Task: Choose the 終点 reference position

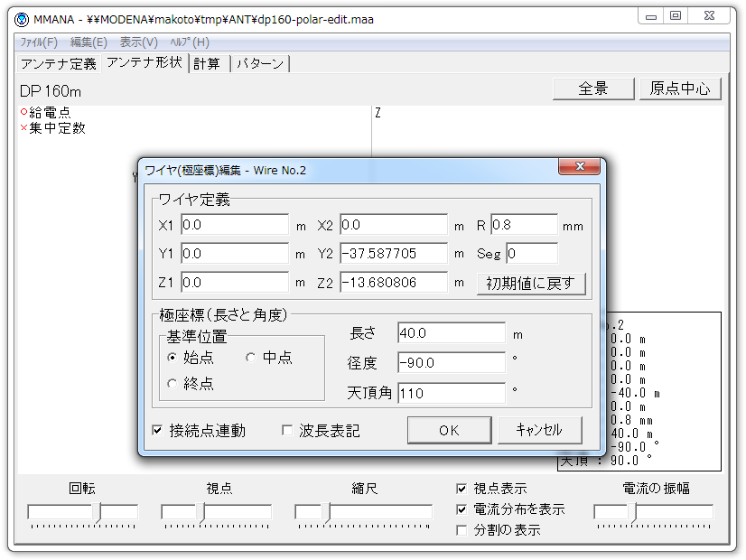Action: [x=173, y=384]
